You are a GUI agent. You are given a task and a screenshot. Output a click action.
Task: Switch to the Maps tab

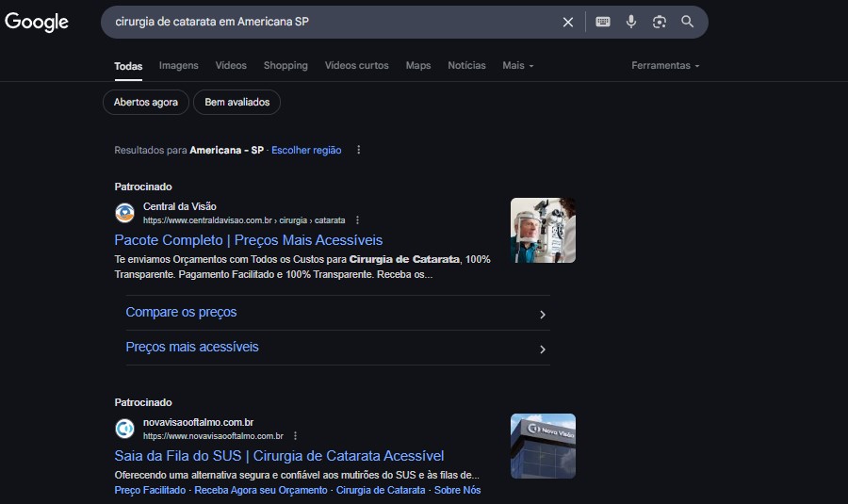pos(418,65)
